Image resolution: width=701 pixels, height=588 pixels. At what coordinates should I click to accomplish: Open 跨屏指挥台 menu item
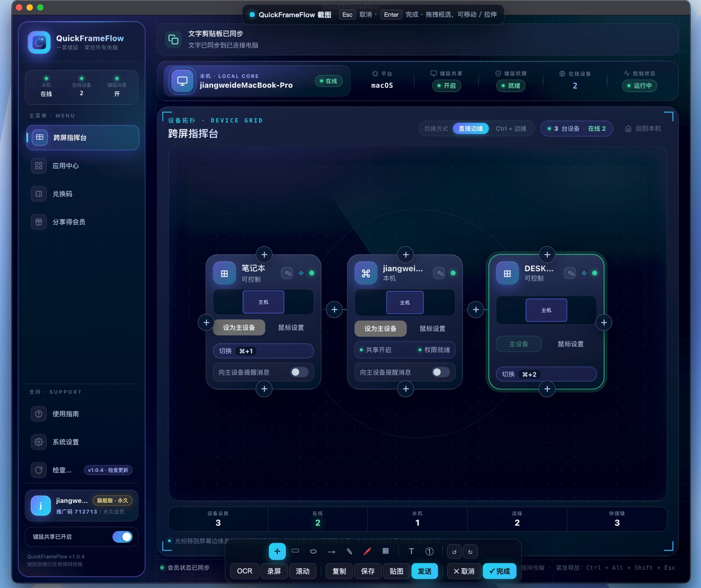[83, 138]
